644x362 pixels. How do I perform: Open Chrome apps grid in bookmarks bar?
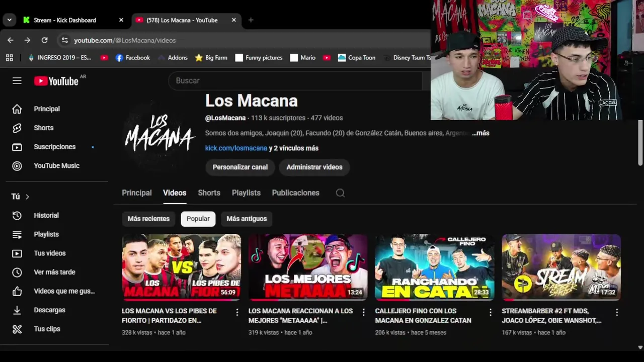pos(9,58)
